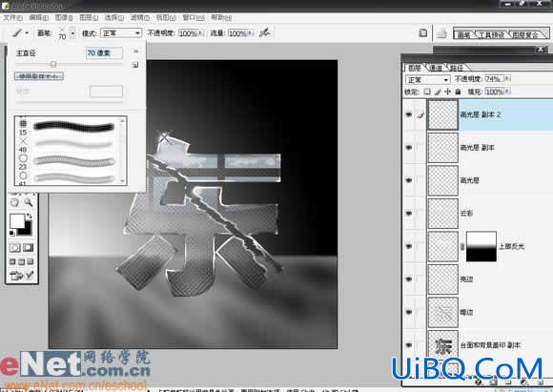Select the Hand tool
The width and height of the screenshot is (553, 392).
pyautogui.click(x=14, y=202)
